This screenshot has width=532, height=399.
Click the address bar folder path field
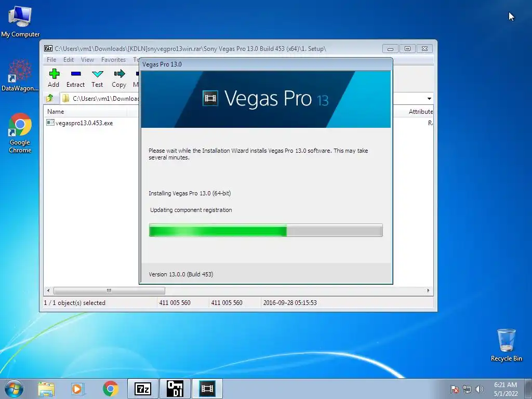(247, 98)
